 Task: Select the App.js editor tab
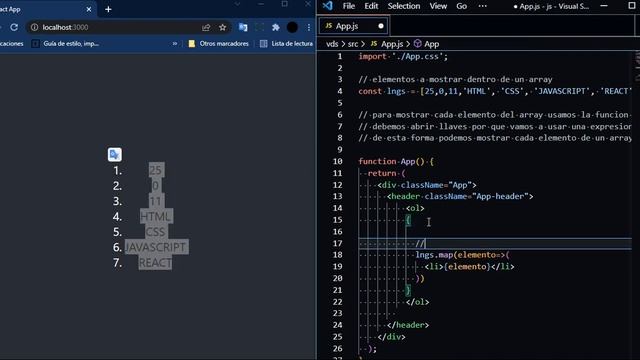353,26
